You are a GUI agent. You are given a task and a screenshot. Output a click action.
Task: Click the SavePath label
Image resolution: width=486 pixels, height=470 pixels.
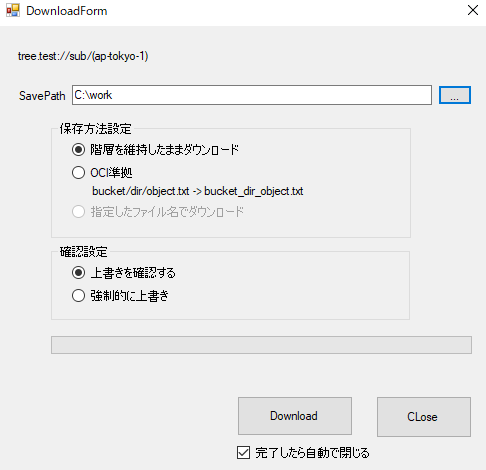click(x=42, y=96)
